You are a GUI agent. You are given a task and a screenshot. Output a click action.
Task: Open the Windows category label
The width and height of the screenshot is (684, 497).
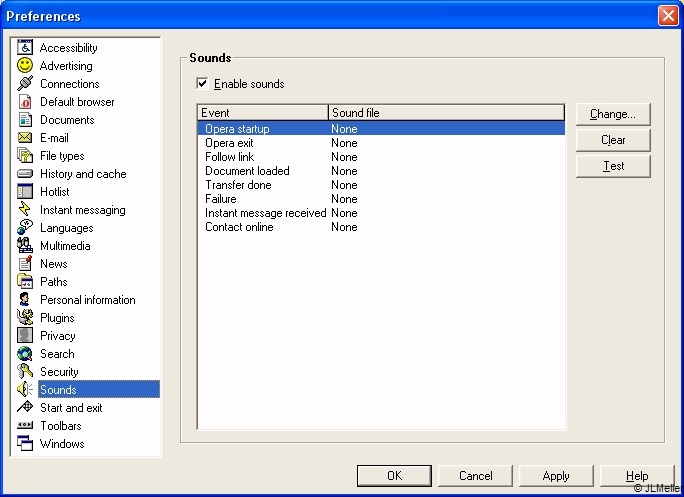62,443
